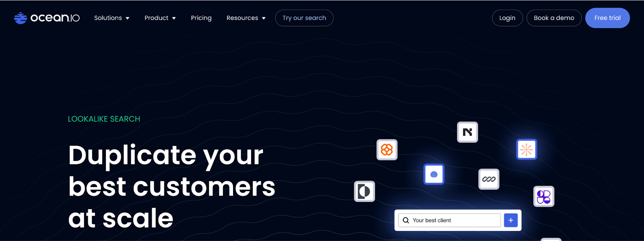Screen dimensions: 644x241
Task: Click Book a demo button
Action: click(554, 18)
